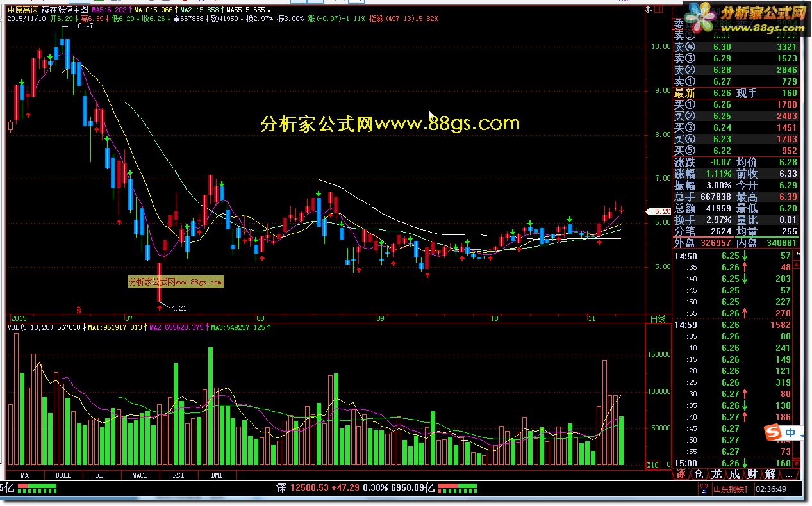812x506 pixels.
Task: Click the 10.47 high price annotation
Action: (x=83, y=26)
